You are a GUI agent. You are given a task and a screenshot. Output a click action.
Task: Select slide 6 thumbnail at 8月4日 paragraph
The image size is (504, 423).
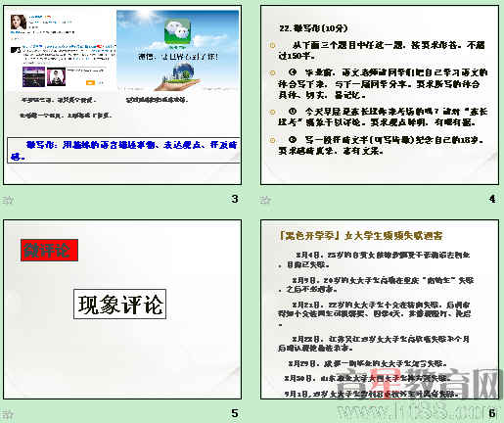pyautogui.click(x=375, y=259)
